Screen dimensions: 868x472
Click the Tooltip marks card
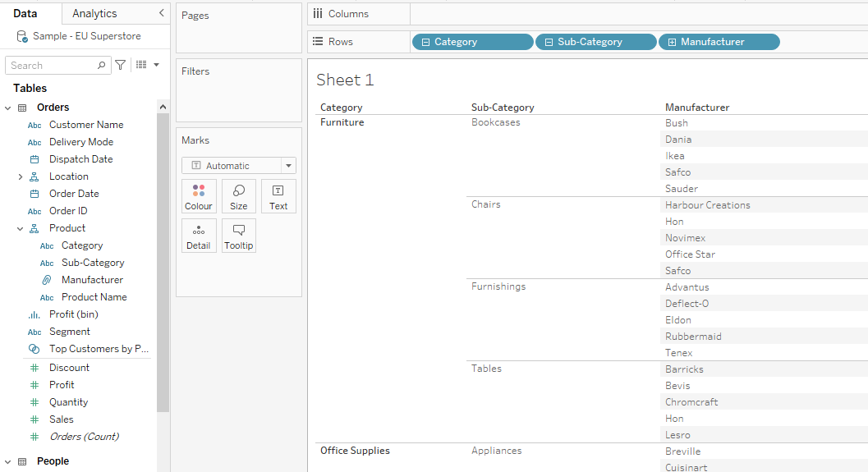(x=239, y=236)
